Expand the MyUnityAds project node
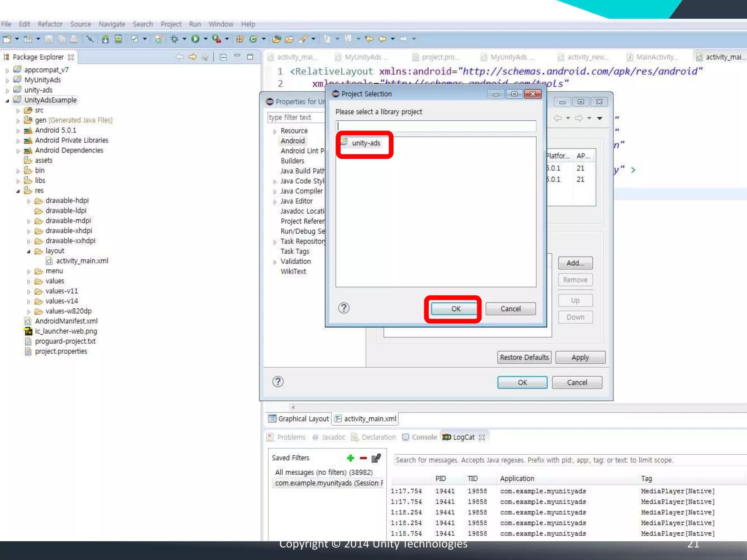Image resolution: width=747 pixels, height=560 pixels. click(x=7, y=81)
